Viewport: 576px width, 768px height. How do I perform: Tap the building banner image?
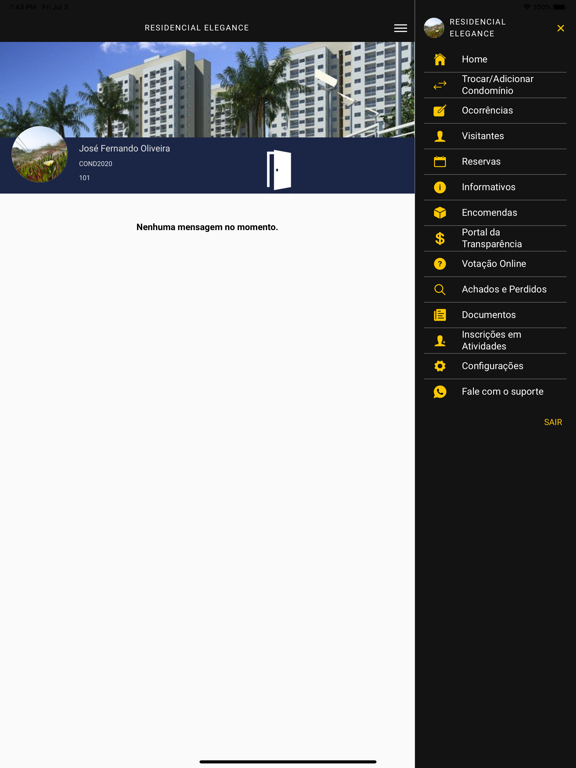point(207,89)
